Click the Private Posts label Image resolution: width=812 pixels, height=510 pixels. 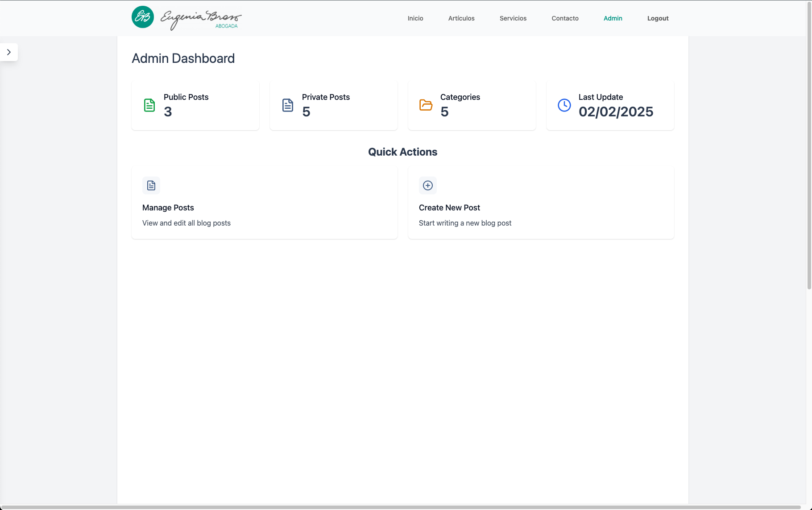click(326, 97)
